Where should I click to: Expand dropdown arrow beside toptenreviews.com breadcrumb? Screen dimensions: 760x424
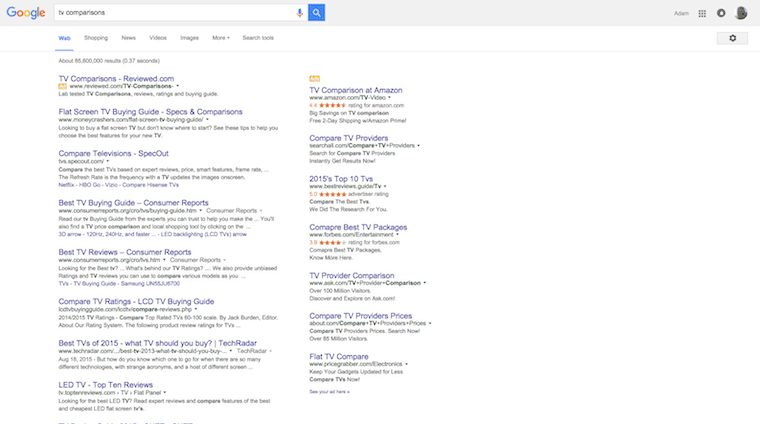pyautogui.click(x=165, y=393)
